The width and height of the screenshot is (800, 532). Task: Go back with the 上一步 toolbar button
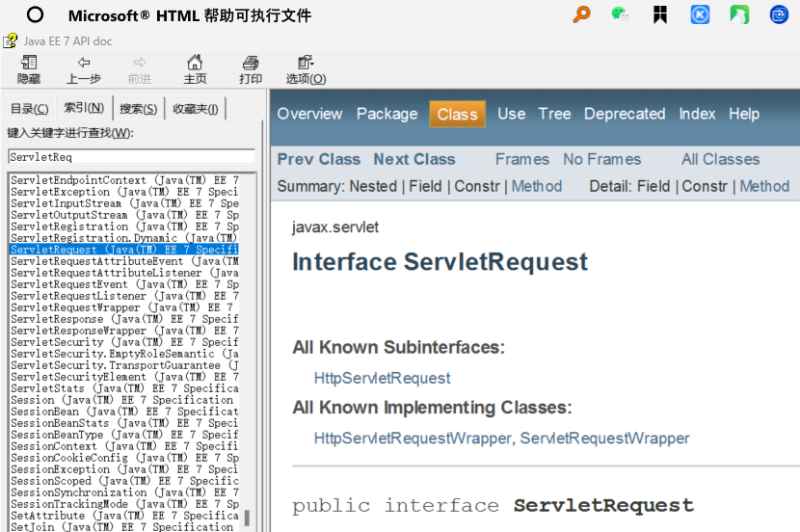click(x=84, y=70)
